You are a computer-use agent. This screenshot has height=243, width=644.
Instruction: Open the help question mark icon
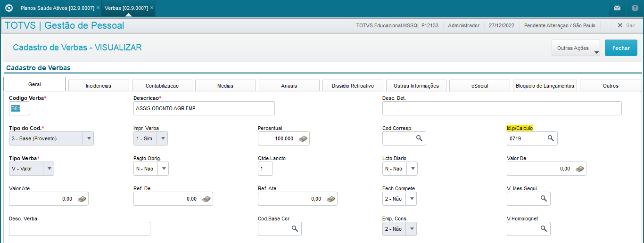point(635,8)
